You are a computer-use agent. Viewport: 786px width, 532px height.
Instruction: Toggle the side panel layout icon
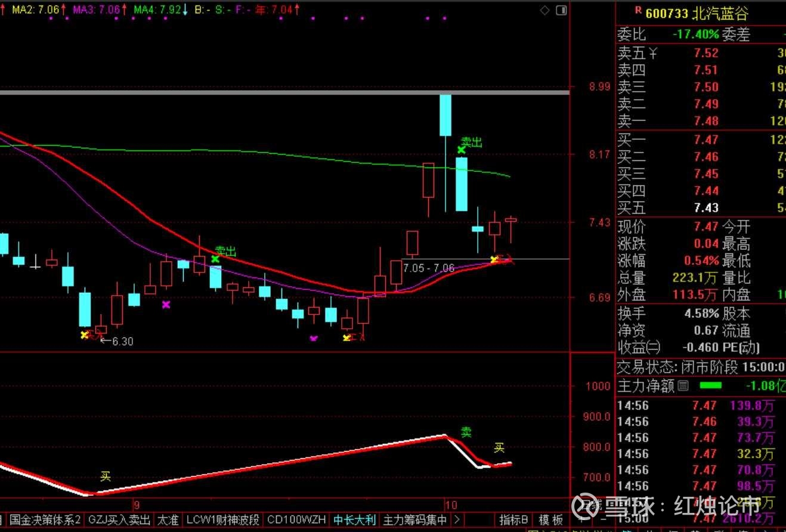pyautogui.click(x=561, y=10)
